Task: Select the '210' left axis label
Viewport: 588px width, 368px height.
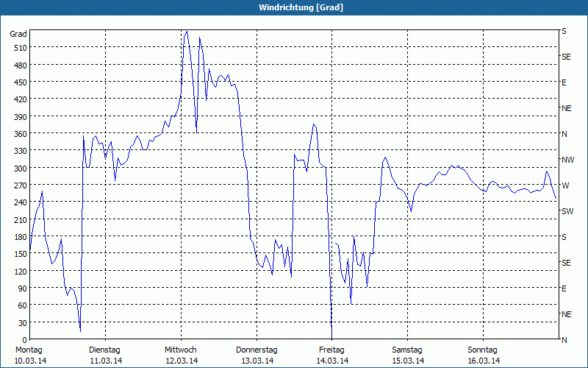Action: (x=21, y=220)
